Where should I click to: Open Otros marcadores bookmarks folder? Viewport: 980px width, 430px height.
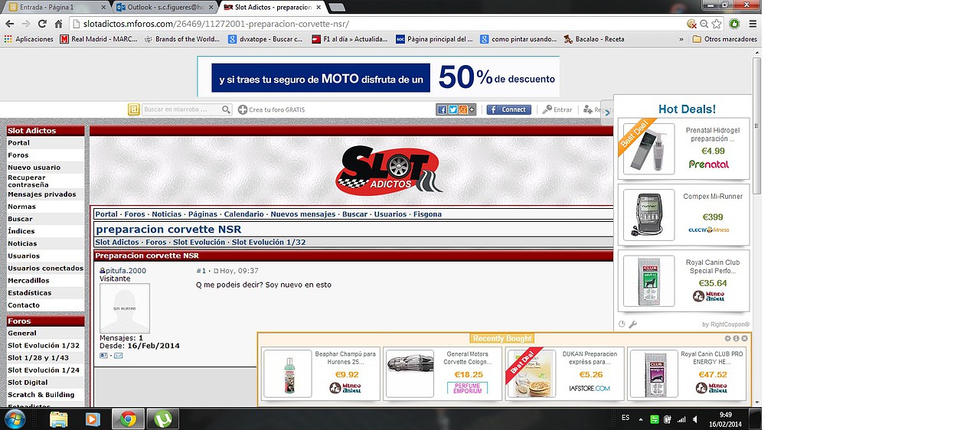click(724, 39)
